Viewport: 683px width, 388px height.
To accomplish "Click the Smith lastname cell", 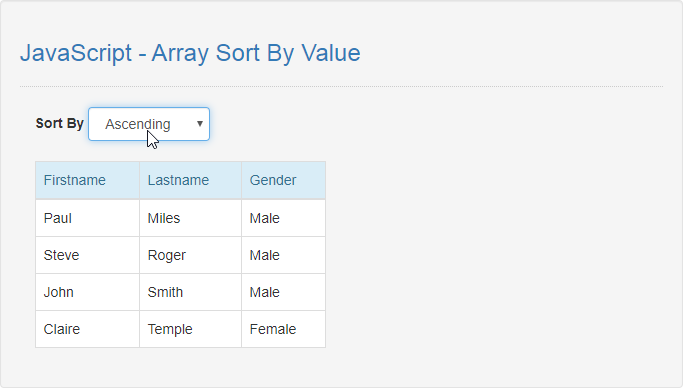I will [190, 292].
